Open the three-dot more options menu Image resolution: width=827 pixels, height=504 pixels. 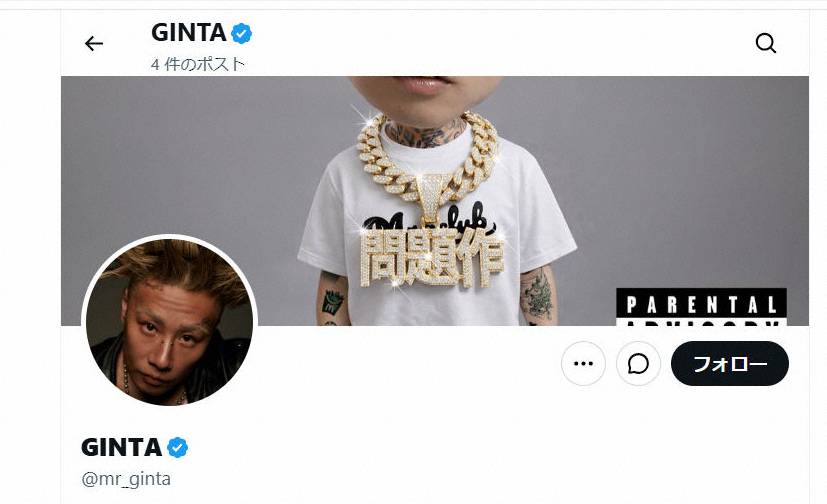pos(583,363)
